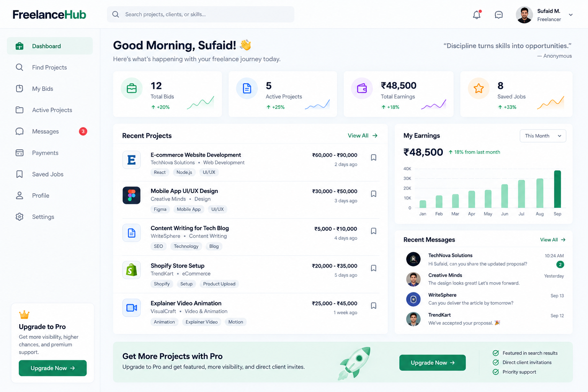Expand the Sufaid M. account menu chevron
This screenshot has width=588, height=392.
pyautogui.click(x=571, y=15)
